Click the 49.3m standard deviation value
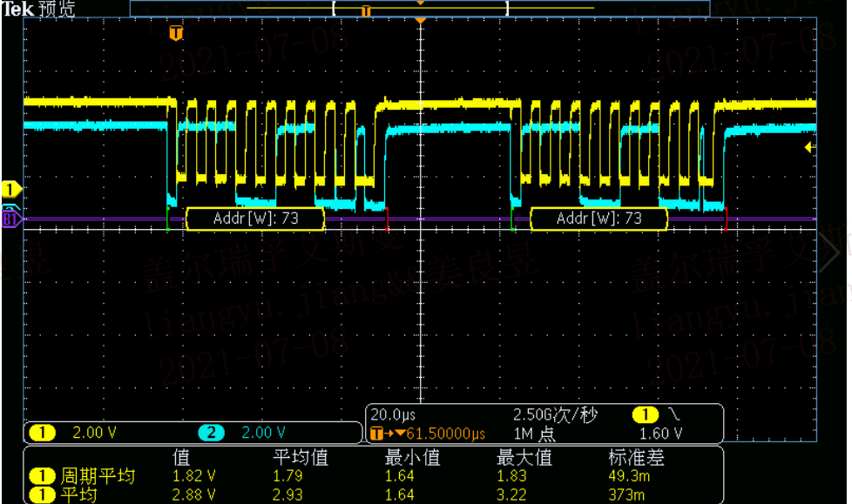The width and height of the screenshot is (852, 504). [x=629, y=476]
